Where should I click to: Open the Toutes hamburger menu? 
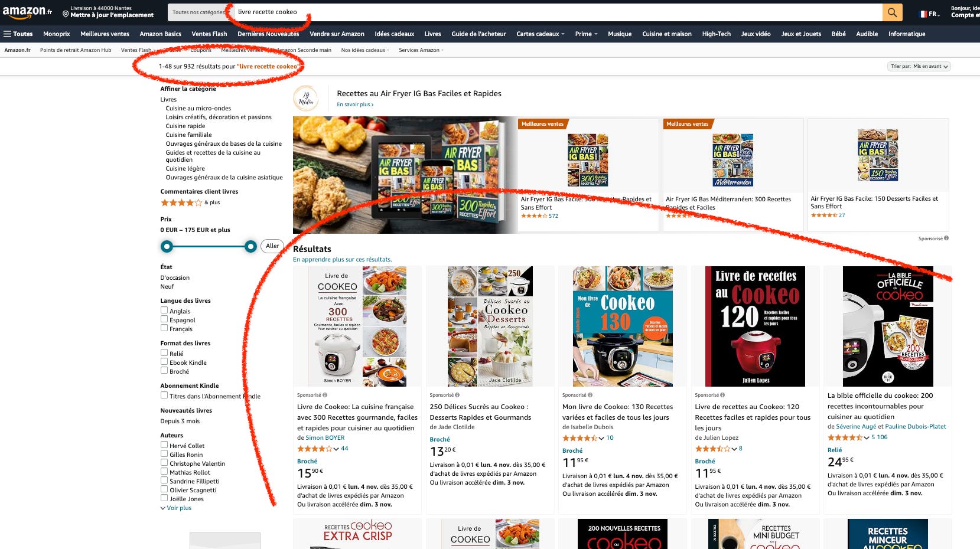(x=18, y=34)
